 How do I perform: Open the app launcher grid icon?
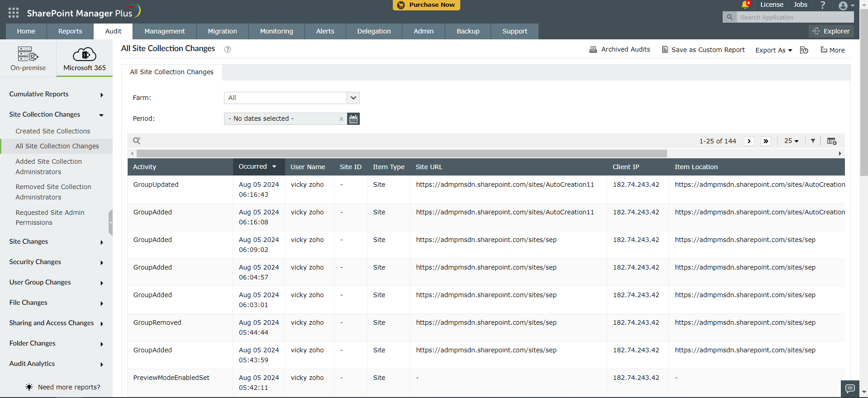(x=14, y=13)
